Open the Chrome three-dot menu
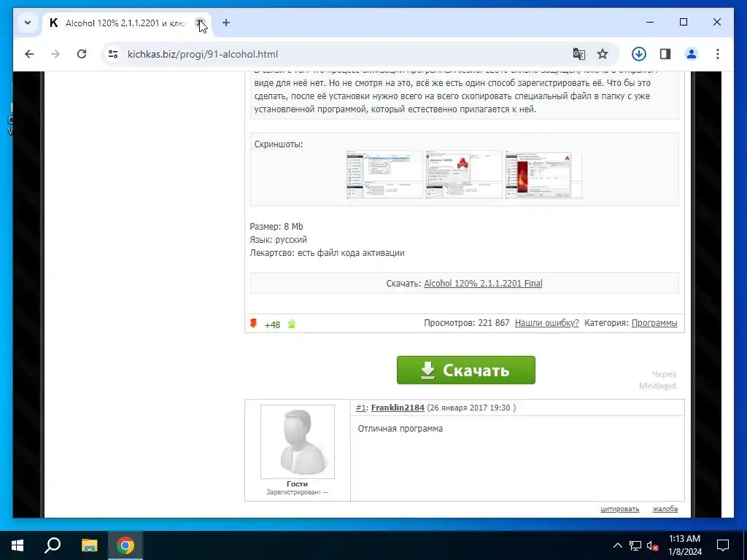 click(718, 54)
